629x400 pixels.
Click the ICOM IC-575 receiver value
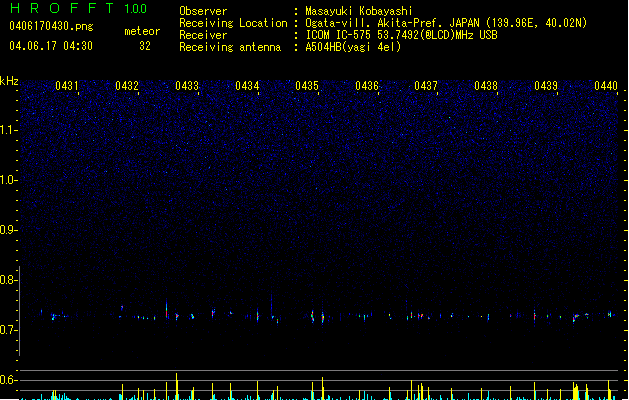401,35
